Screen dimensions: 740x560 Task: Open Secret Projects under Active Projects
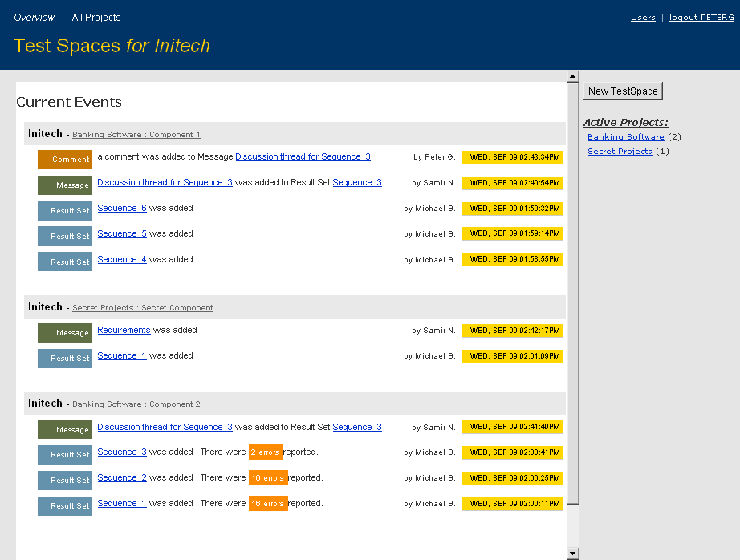point(620,152)
